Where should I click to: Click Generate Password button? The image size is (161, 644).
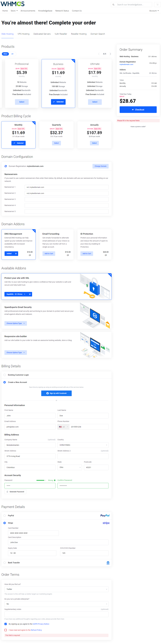(15, 492)
